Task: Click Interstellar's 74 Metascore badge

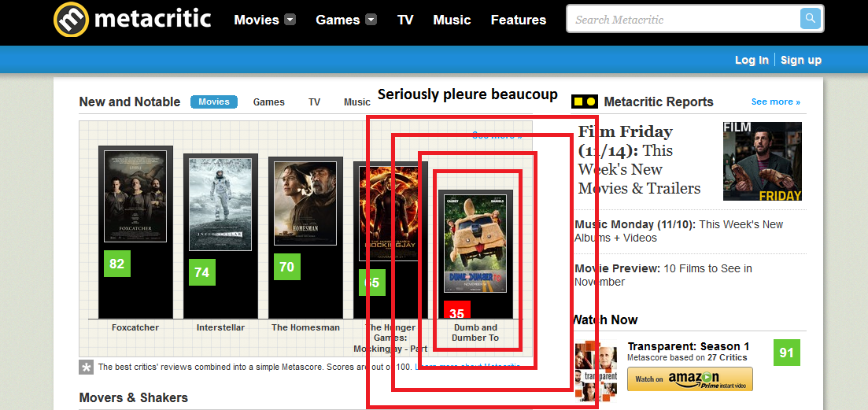Action: tap(202, 272)
